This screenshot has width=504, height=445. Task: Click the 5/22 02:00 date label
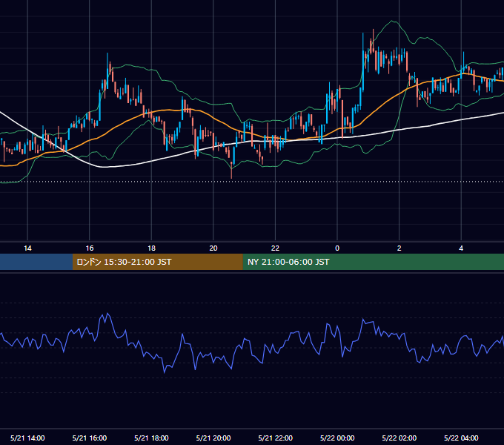[x=399, y=438]
